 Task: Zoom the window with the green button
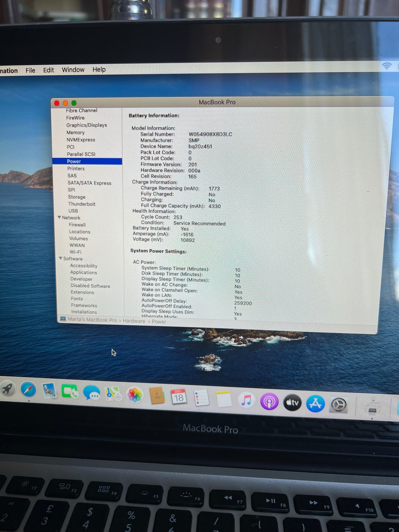pos(74,103)
